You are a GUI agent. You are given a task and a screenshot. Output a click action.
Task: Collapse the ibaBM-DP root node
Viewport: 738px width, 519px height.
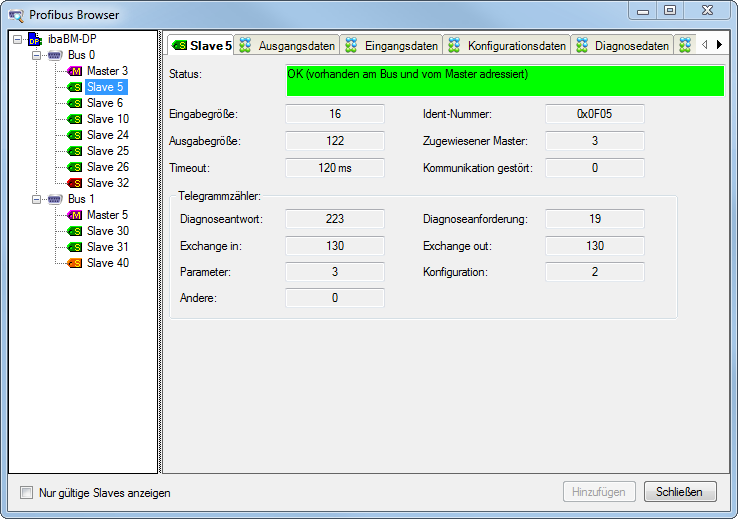point(17,40)
